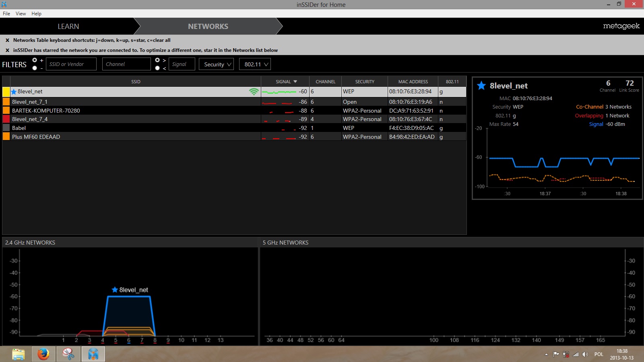Click the volume icon in system tray

(585, 354)
